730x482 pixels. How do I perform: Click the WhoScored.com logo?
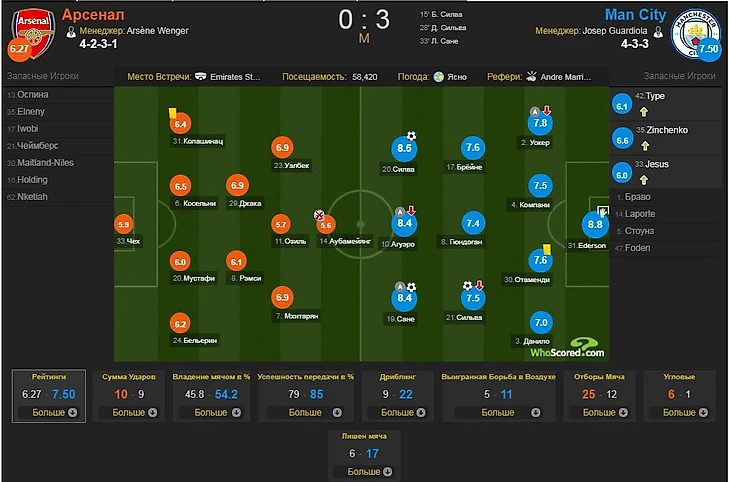click(x=567, y=348)
